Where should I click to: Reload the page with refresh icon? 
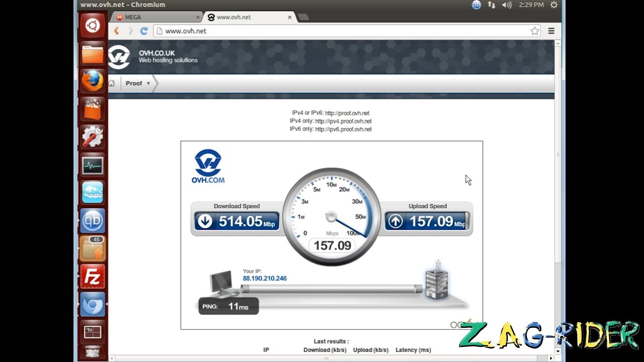(x=144, y=31)
